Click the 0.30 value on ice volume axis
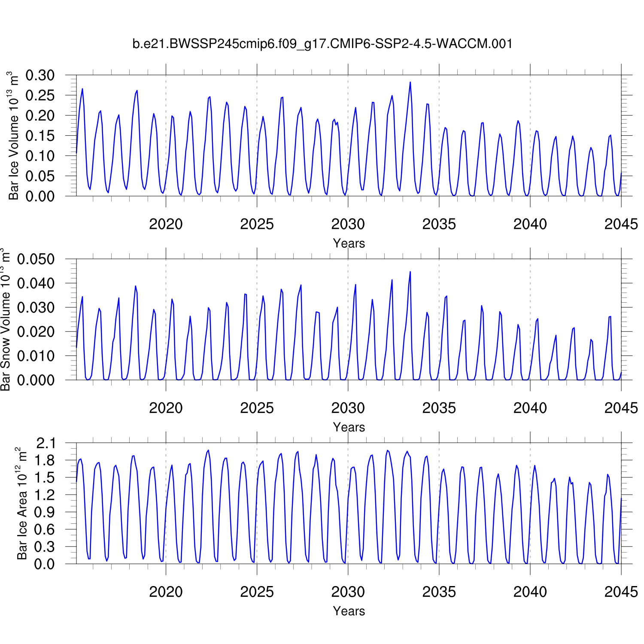 tap(40, 76)
